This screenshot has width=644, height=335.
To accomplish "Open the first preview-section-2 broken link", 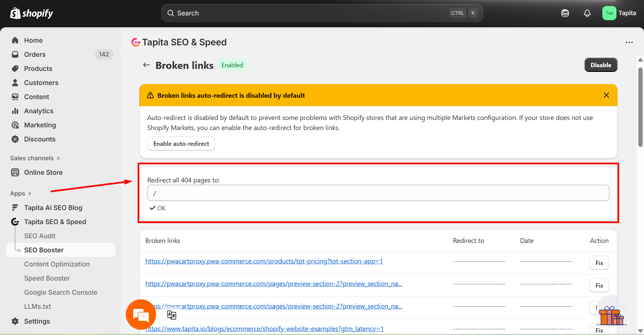I will coord(274,284).
